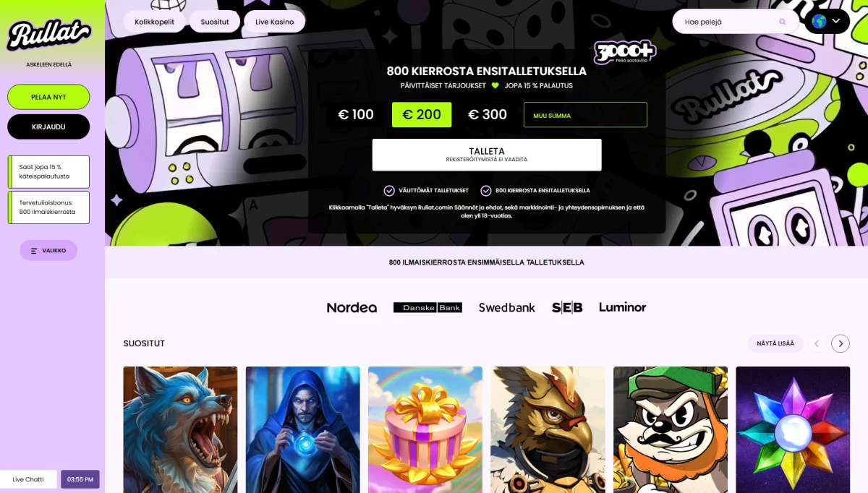Click the Muu summa amount field
The image size is (868, 493).
coord(585,115)
